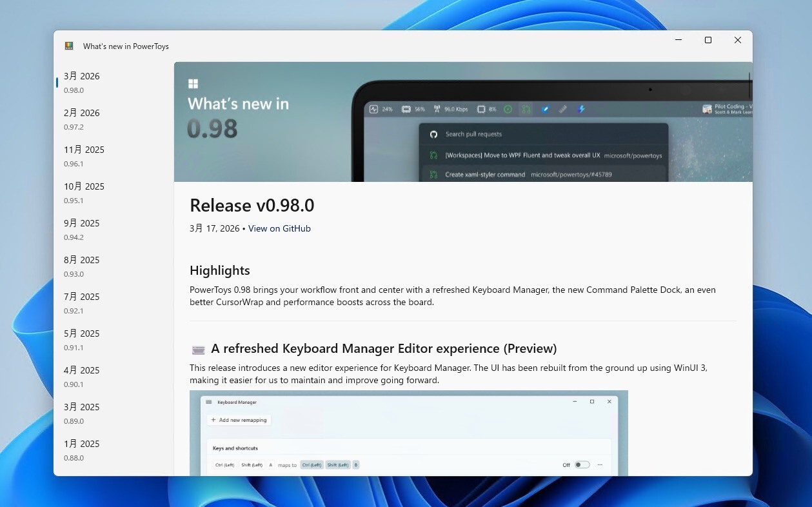Show 4月 2025 release 0.90.1

click(114, 377)
